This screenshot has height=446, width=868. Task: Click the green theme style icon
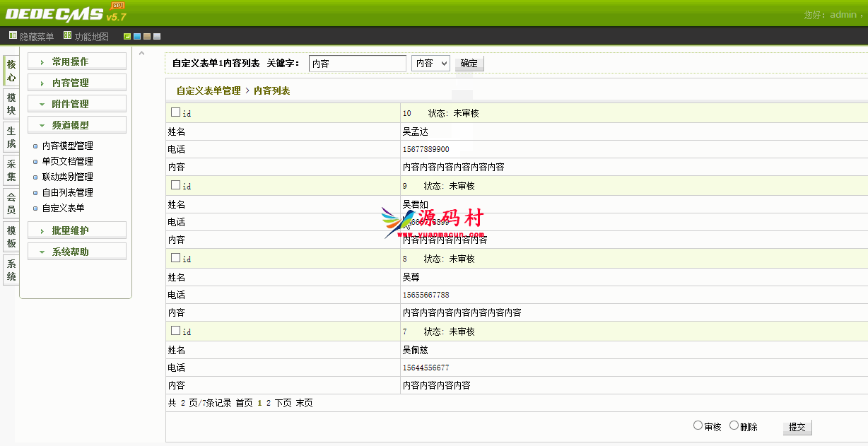127,36
